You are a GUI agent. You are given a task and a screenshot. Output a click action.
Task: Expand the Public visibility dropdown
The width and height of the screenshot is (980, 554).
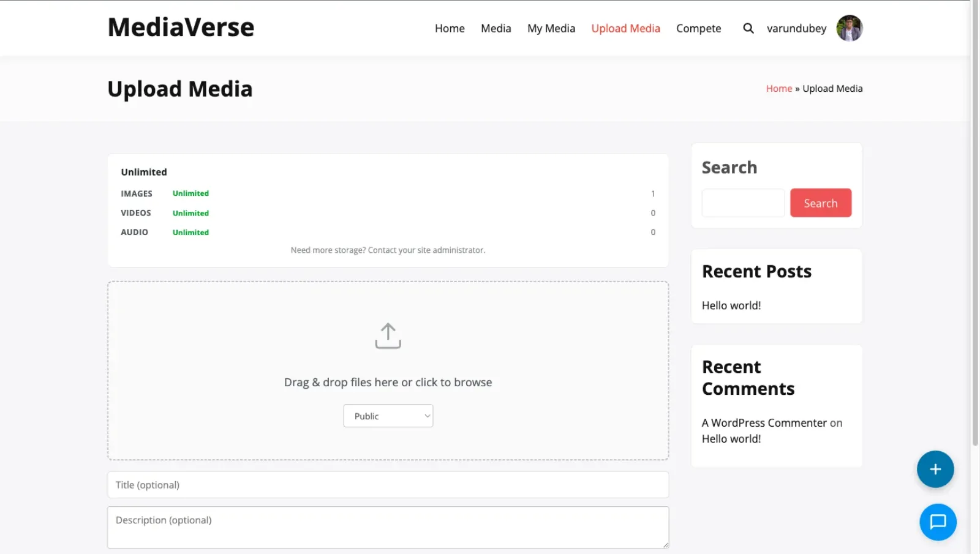[x=388, y=416]
